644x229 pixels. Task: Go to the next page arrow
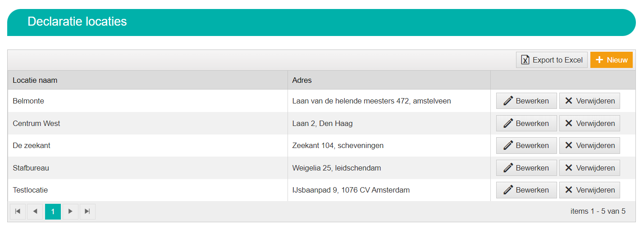70,211
